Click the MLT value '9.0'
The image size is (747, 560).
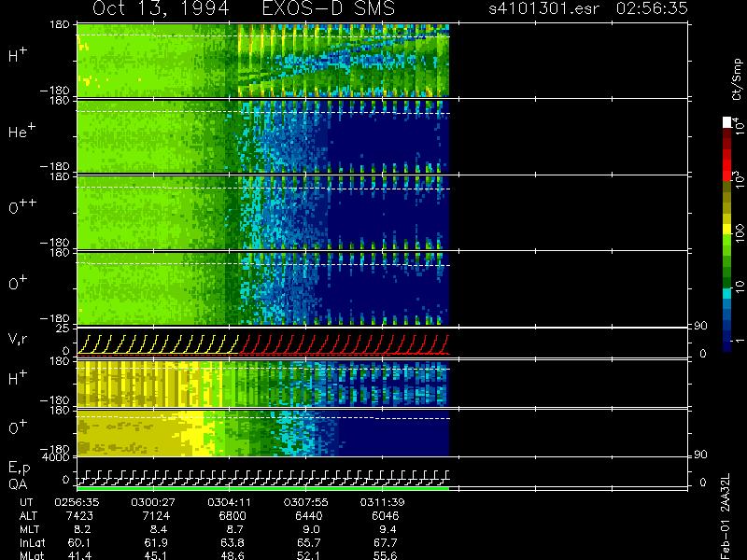click(x=312, y=529)
